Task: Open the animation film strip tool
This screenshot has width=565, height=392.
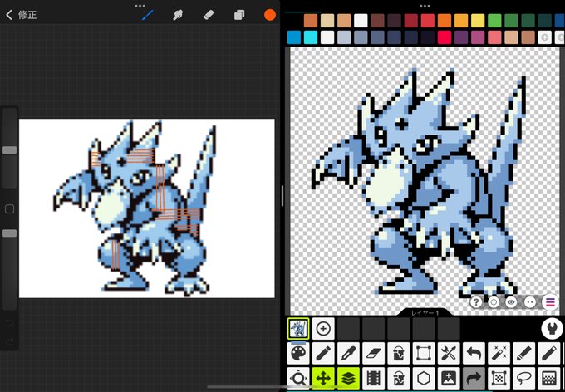Action: (x=373, y=379)
